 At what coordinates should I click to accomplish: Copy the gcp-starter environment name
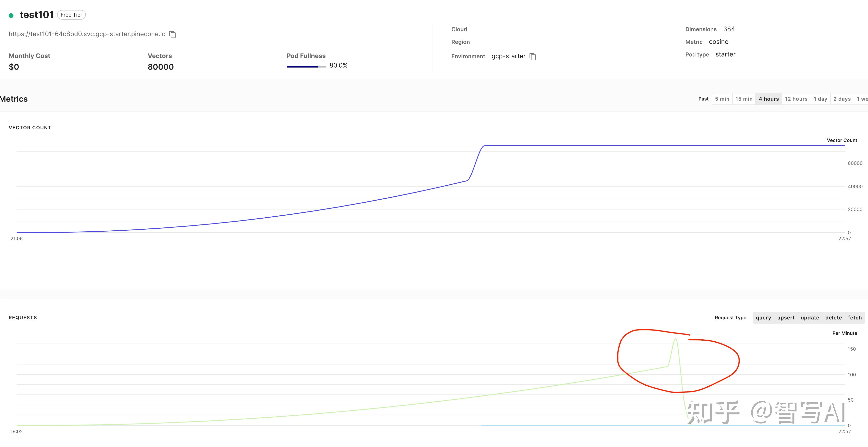click(533, 56)
